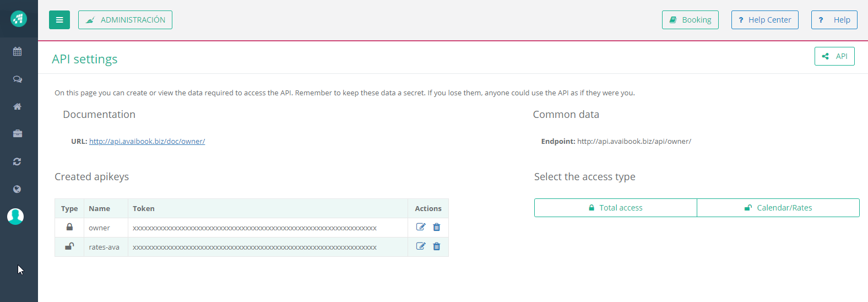868x302 pixels.
Task: Follow the API documentation URL link
Action: [x=147, y=142]
